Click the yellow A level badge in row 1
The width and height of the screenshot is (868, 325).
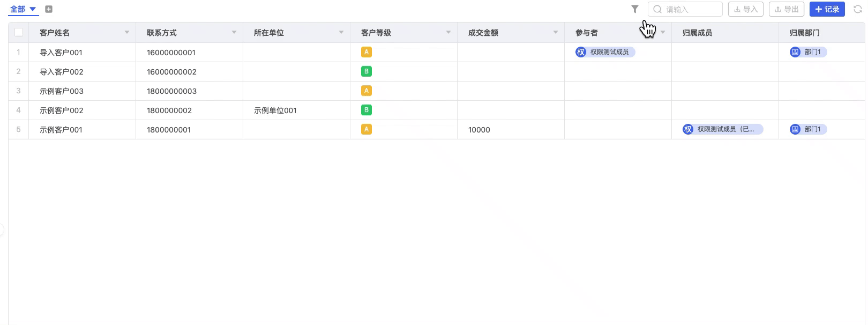366,52
